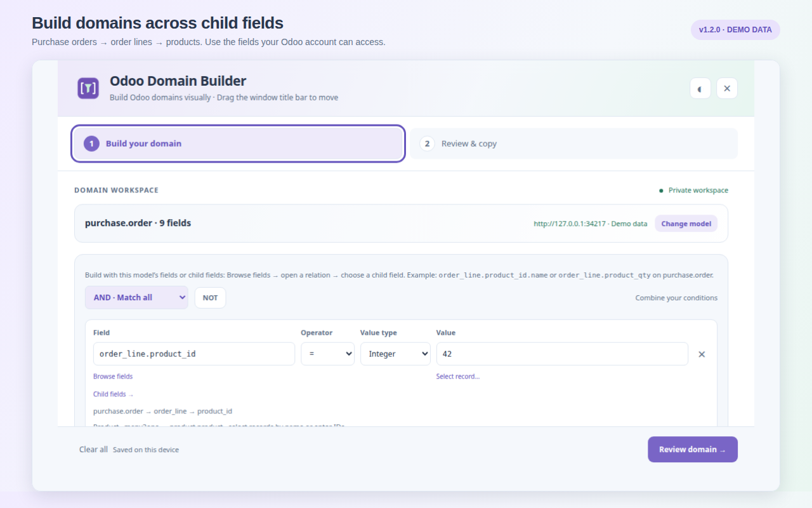The image size is (812, 508).
Task: Click the Change model button
Action: coord(686,224)
